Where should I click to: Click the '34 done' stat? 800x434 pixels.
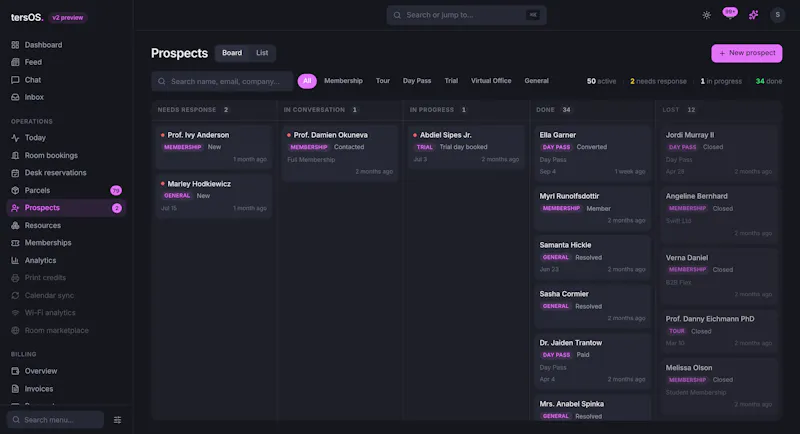pyautogui.click(x=769, y=81)
